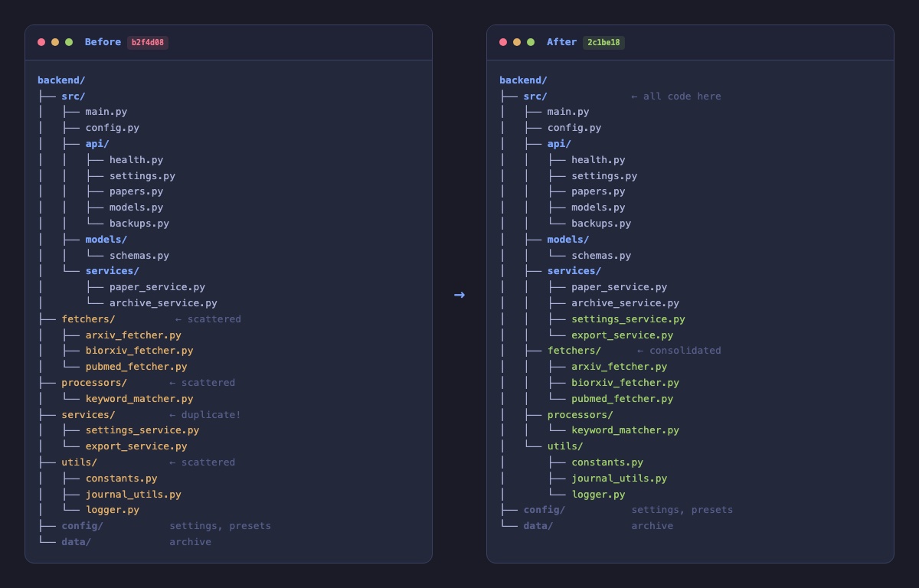The image size is (919, 588).
Task: Select the processors/ folder in the Before tree
Action: [x=94, y=383]
